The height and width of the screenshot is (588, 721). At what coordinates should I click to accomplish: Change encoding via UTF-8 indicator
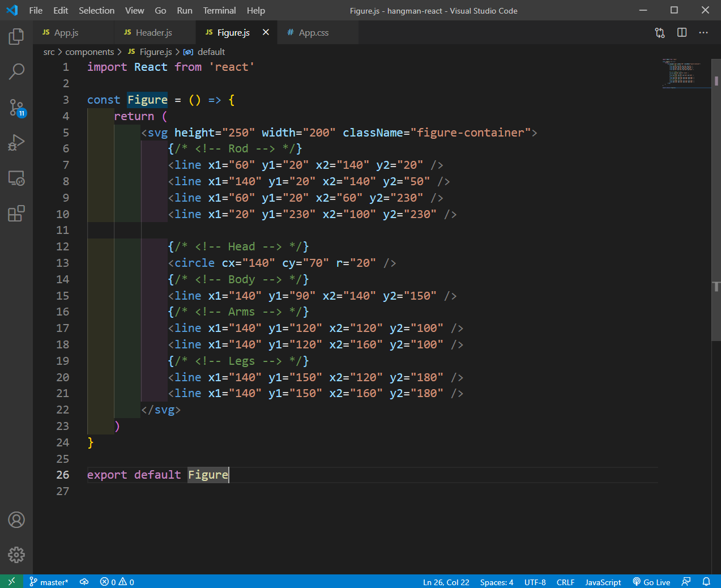coord(535,582)
